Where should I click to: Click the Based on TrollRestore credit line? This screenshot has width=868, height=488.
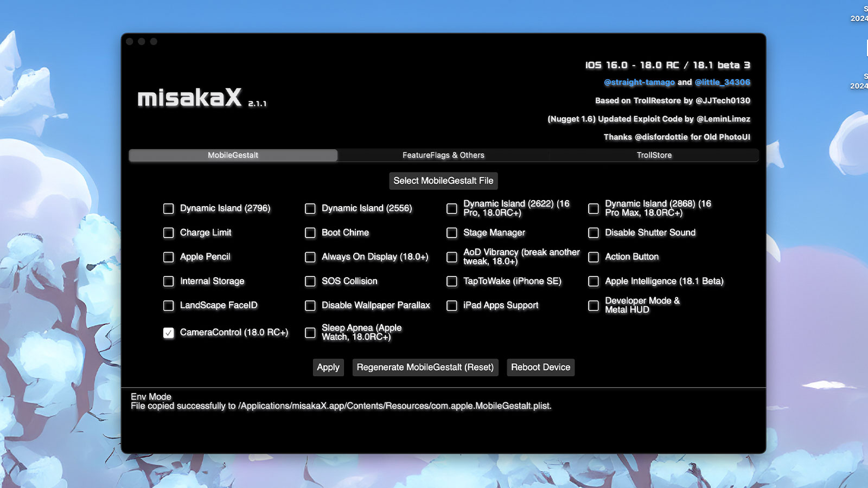pos(673,100)
